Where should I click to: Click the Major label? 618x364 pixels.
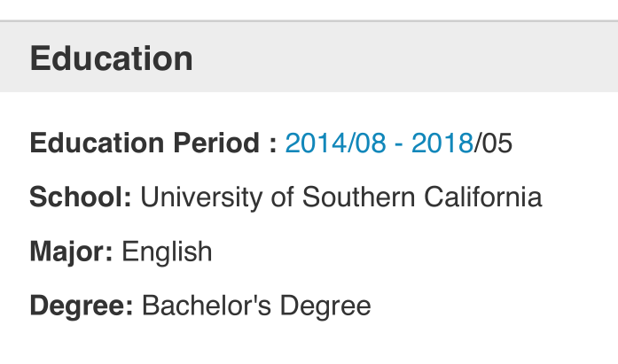point(71,252)
